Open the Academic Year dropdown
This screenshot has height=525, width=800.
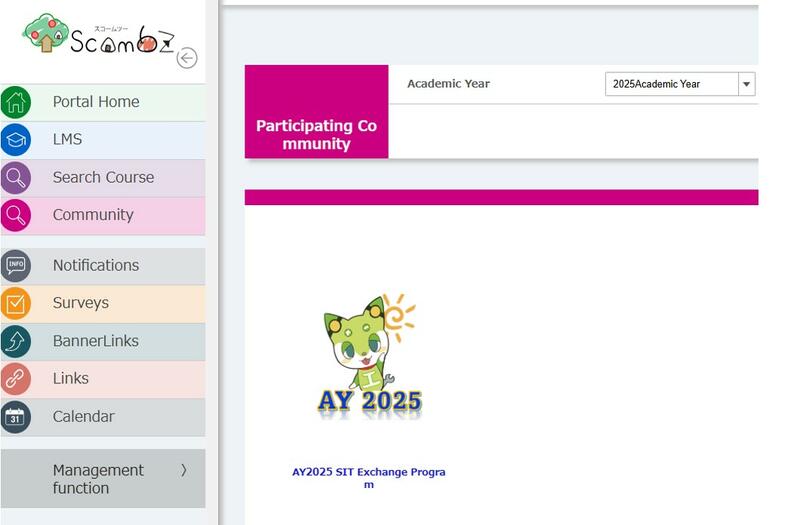pyautogui.click(x=671, y=85)
